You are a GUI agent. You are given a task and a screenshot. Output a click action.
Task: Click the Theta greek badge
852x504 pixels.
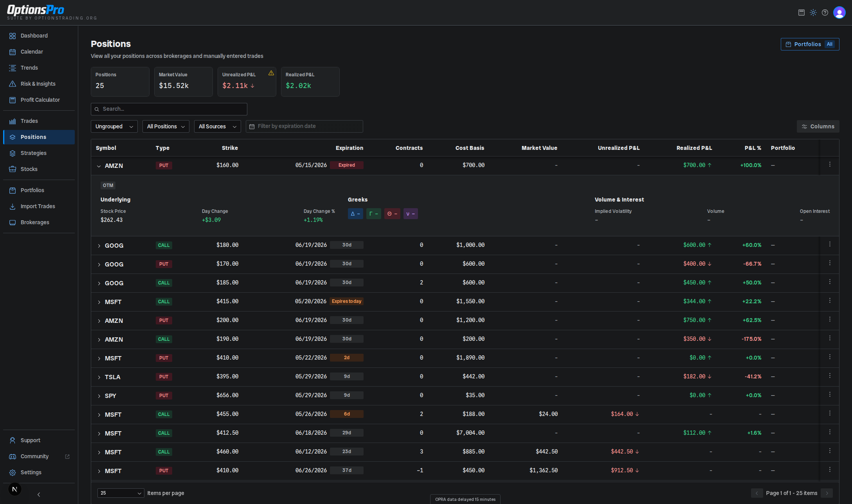pyautogui.click(x=392, y=214)
